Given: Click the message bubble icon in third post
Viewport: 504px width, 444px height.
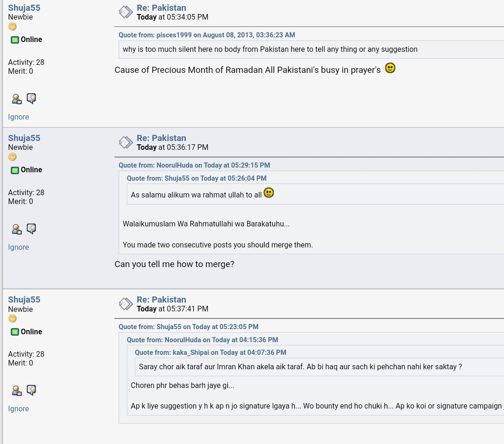Looking at the screenshot, I should 31,390.
